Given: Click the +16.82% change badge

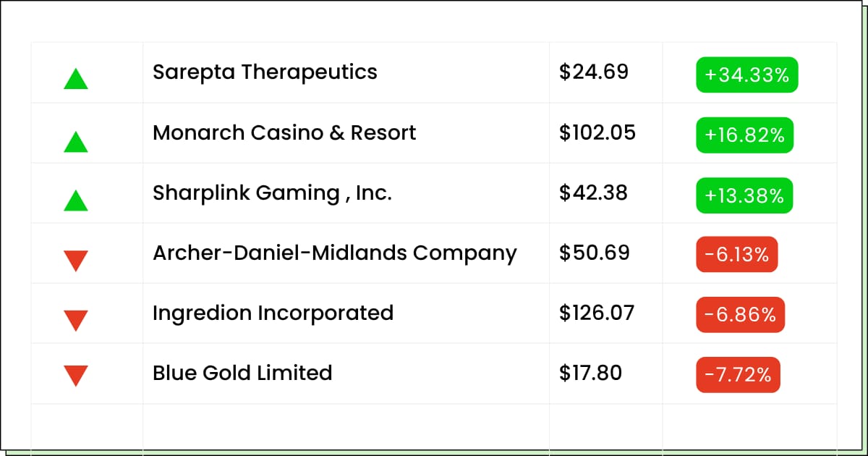Looking at the screenshot, I should coord(745,135).
